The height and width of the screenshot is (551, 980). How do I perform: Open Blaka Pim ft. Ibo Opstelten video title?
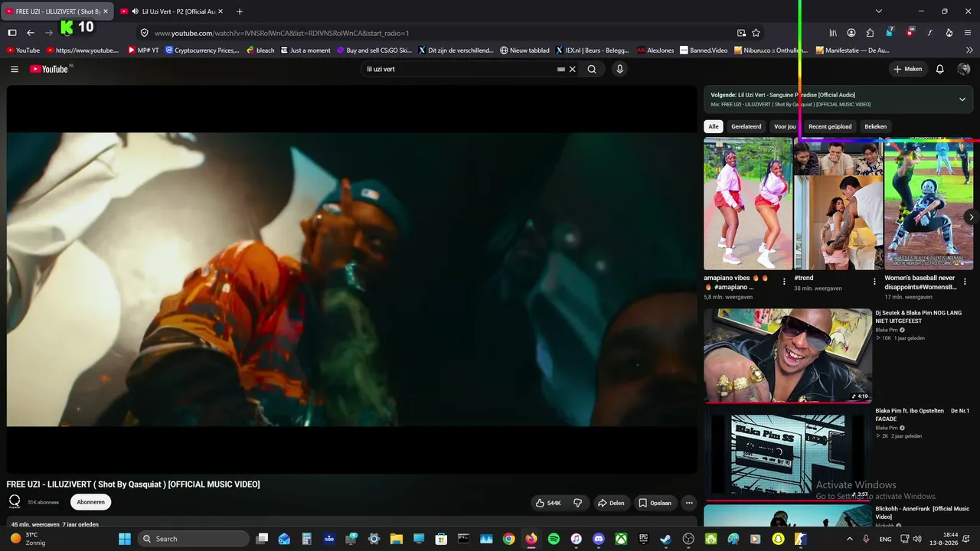click(x=922, y=415)
